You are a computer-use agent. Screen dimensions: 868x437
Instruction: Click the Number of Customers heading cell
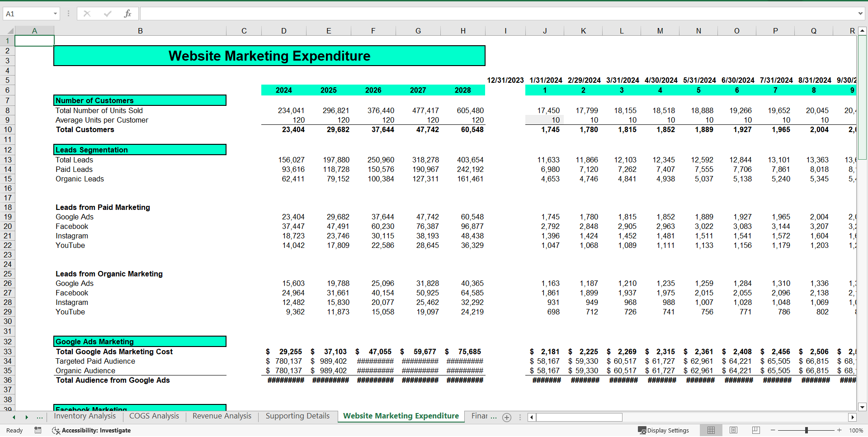tap(140, 100)
